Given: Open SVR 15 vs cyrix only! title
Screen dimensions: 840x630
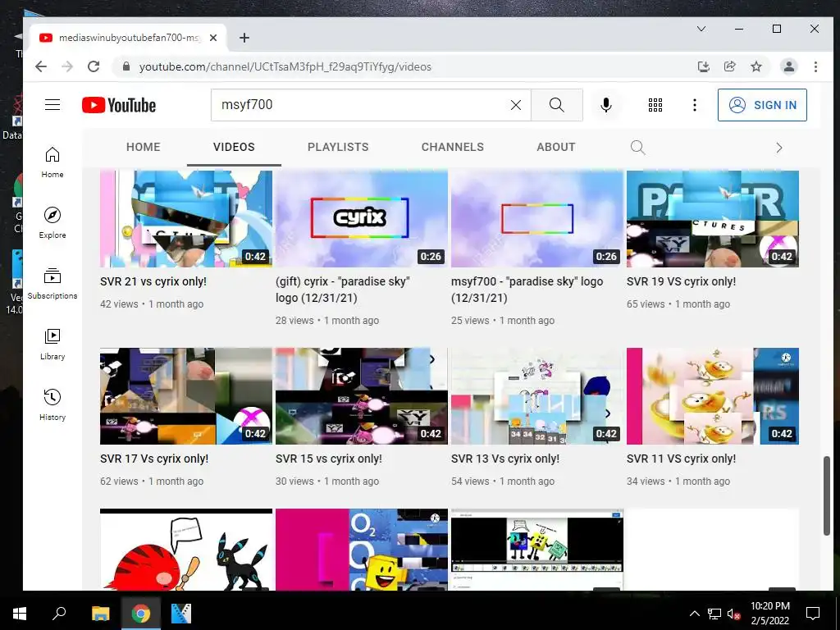Looking at the screenshot, I should click(328, 459).
